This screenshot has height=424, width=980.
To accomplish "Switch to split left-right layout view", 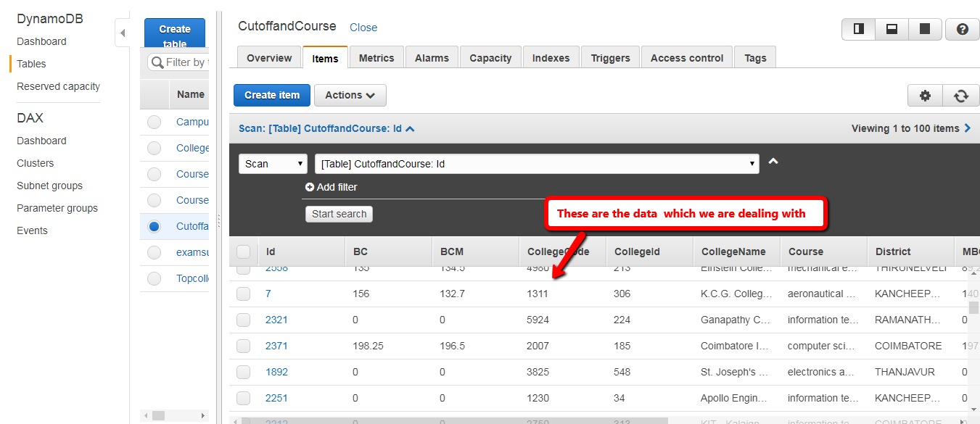I will pos(858,29).
